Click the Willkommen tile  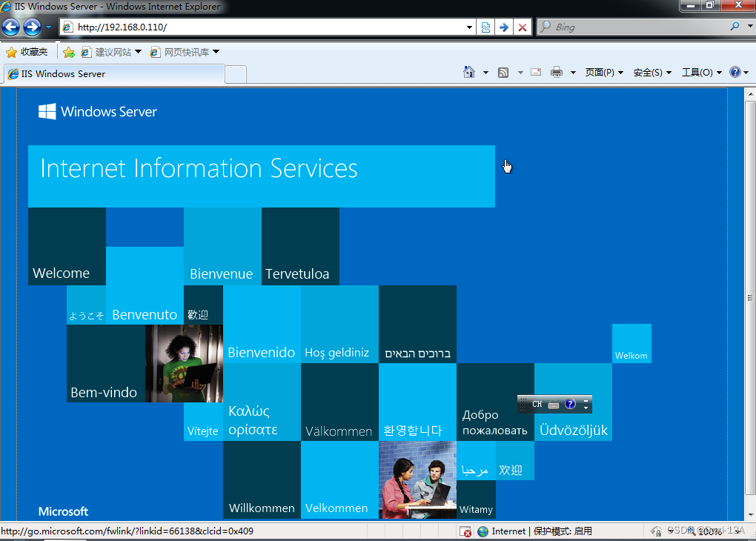(262, 479)
